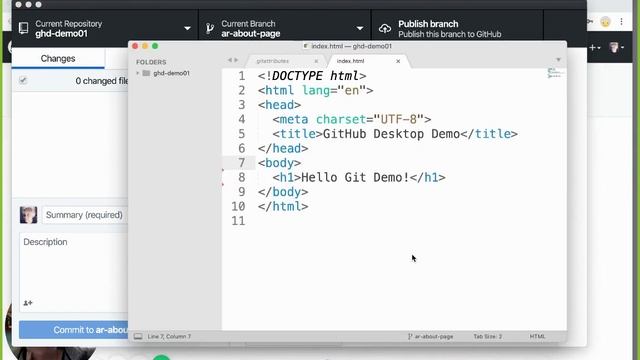Click the cloud upload publish icon
This screenshot has height=360, width=640.
(385, 29)
